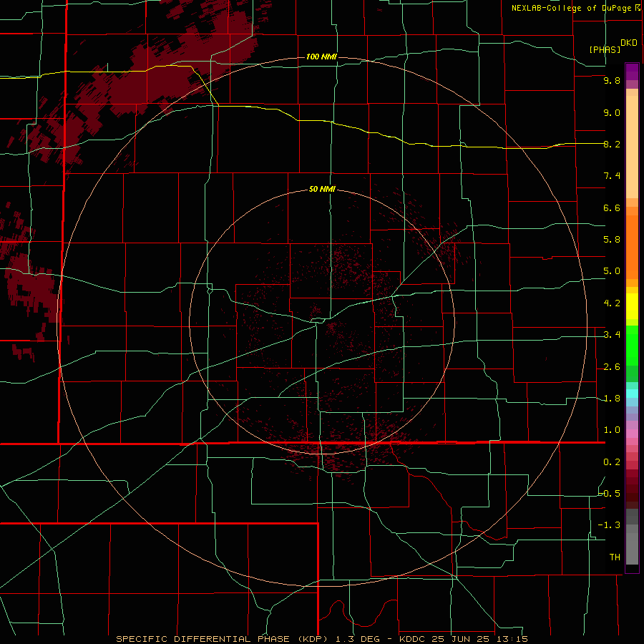The width and height of the screenshot is (644, 644).
Task: Click the -0.5 value on the color scale
Action: 610,494
